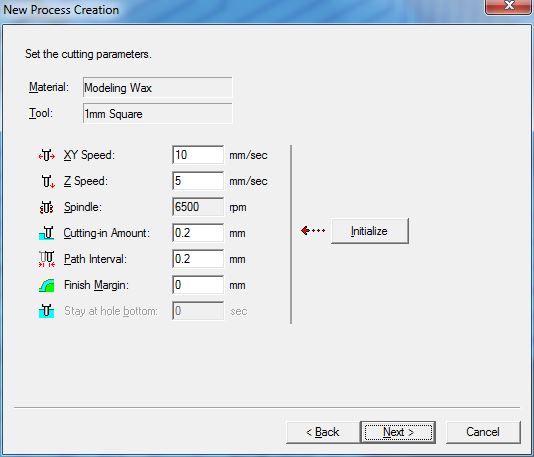The image size is (534, 457).
Task: Click the Cutting-in Amount icon
Action: tap(47, 233)
